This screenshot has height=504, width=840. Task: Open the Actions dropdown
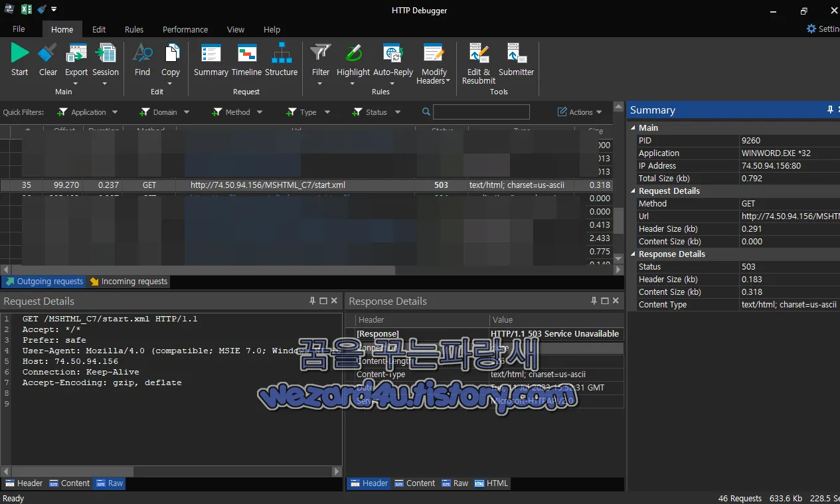click(x=579, y=112)
